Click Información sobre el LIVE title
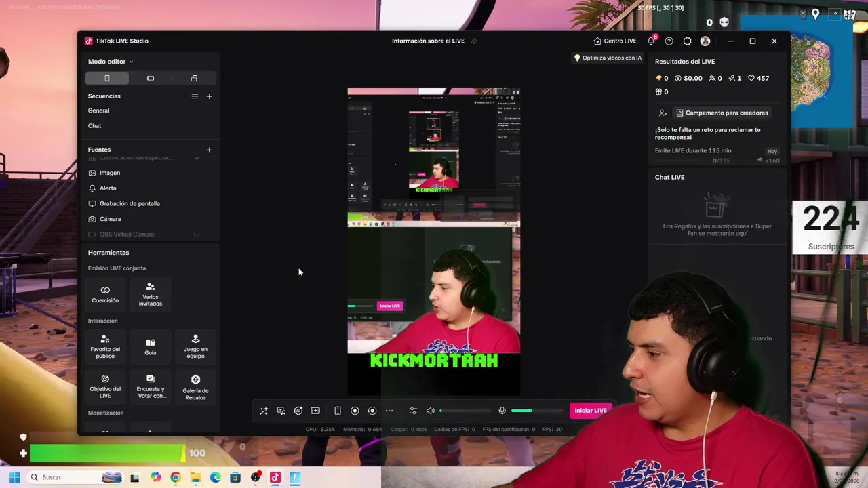 point(428,41)
